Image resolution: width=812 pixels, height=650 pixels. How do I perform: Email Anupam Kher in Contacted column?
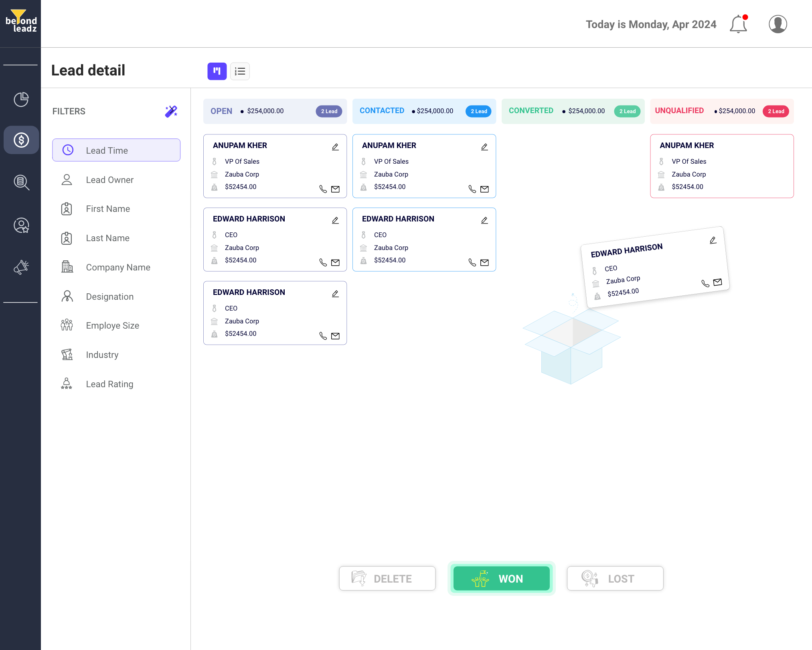pyautogui.click(x=484, y=189)
